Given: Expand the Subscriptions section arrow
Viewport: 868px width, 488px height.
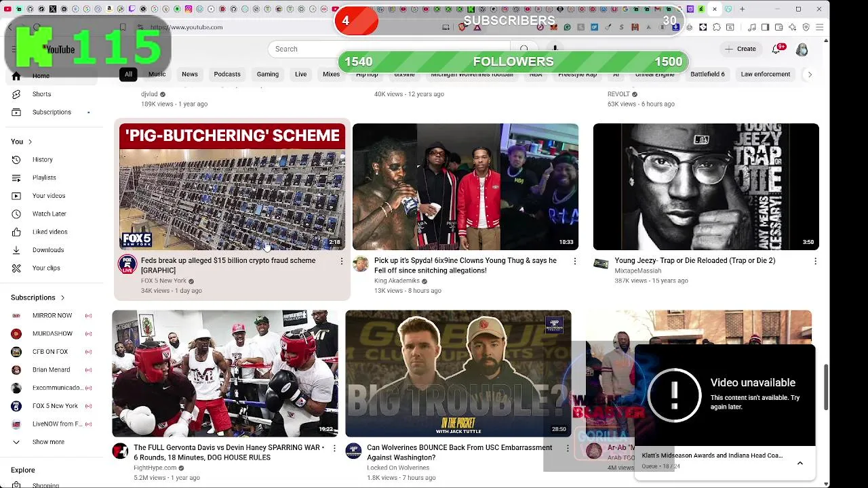Looking at the screenshot, I should [62, 298].
